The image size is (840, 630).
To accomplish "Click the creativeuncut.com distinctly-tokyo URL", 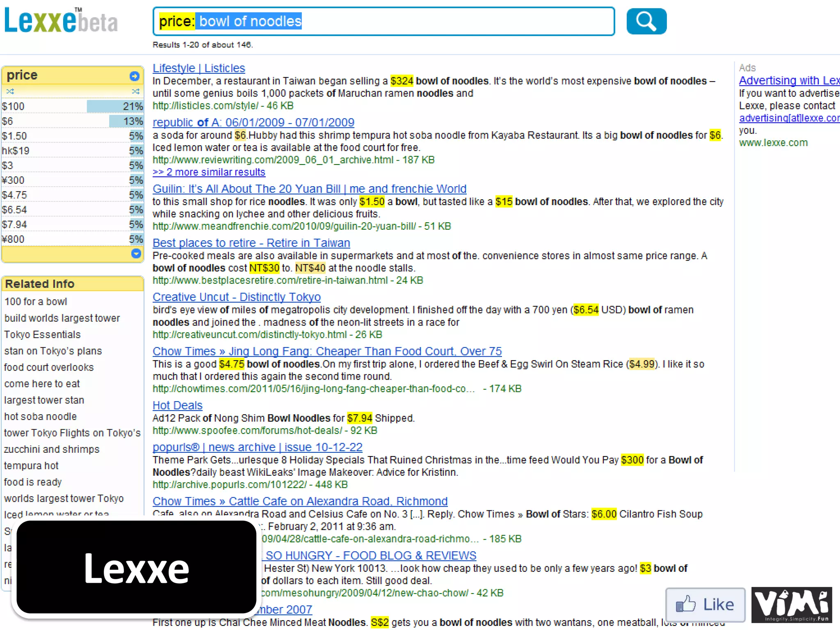I will (x=250, y=335).
